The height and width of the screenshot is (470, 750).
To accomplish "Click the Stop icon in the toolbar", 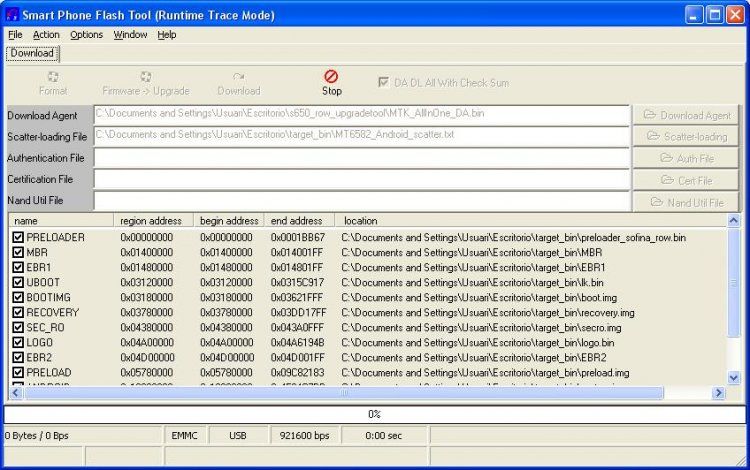I will tap(331, 77).
